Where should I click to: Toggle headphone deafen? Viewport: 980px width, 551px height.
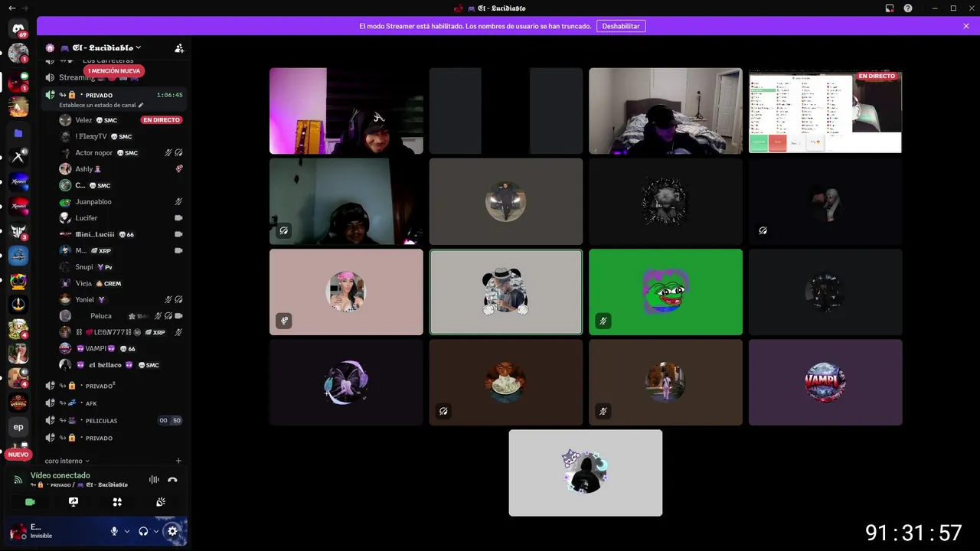[143, 531]
